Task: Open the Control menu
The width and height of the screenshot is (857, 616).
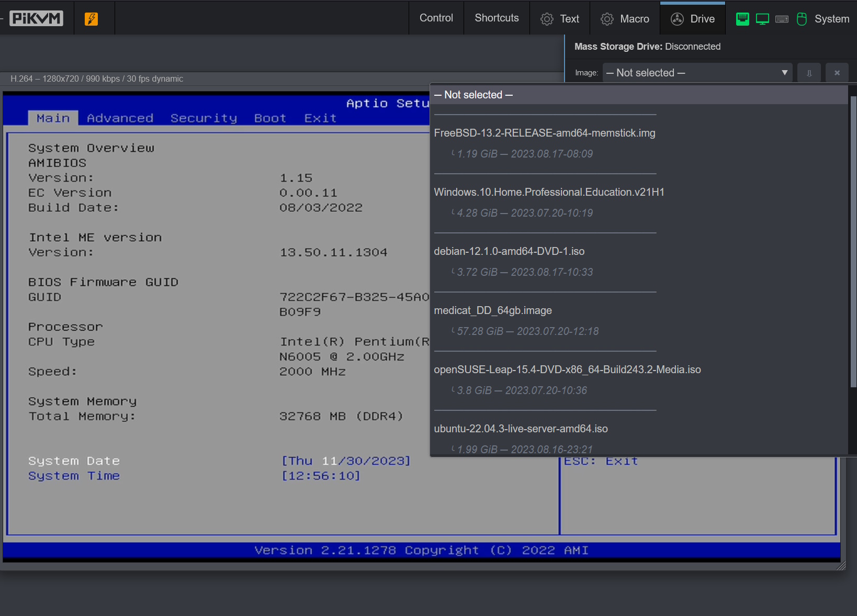Action: [x=436, y=18]
